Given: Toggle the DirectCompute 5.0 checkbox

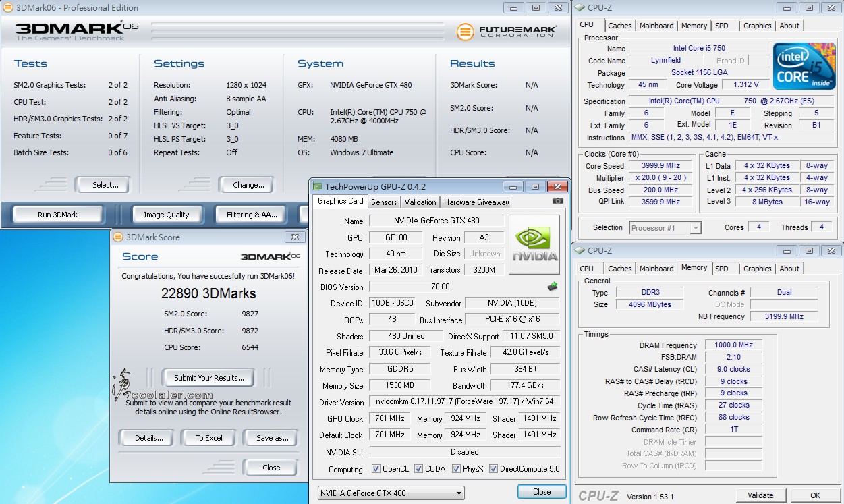Looking at the screenshot, I should point(494,469).
